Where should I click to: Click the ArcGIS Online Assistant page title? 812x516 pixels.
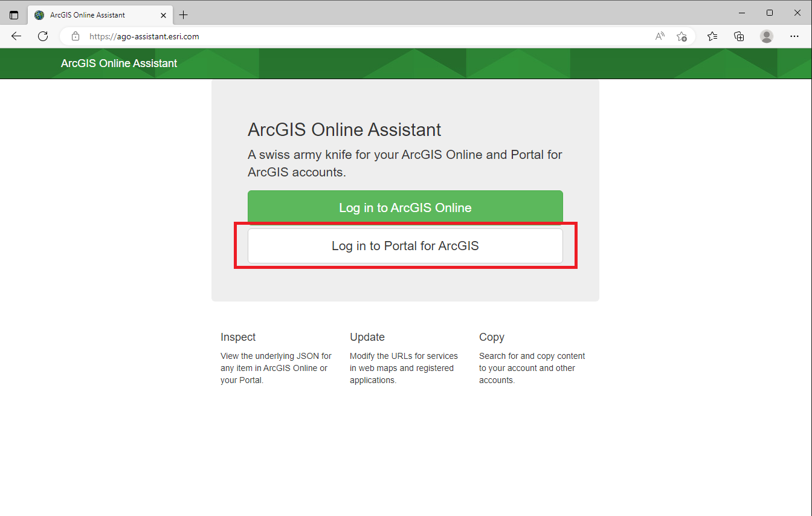(x=344, y=129)
